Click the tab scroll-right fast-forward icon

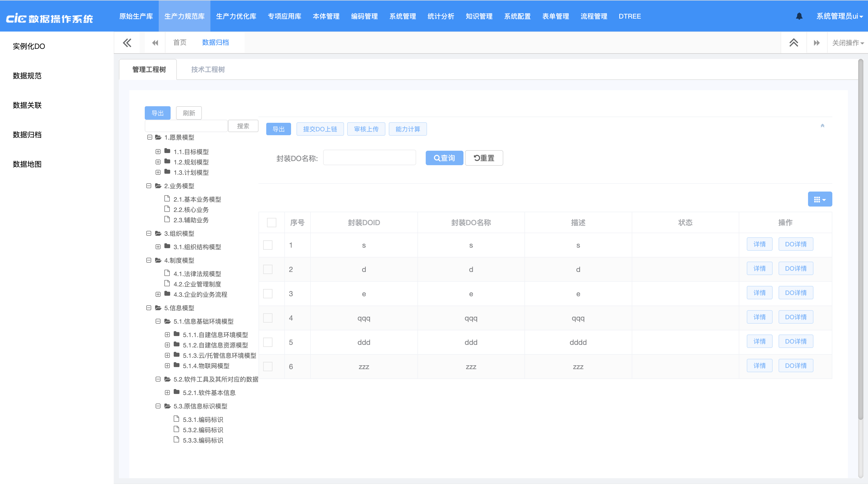coord(817,43)
